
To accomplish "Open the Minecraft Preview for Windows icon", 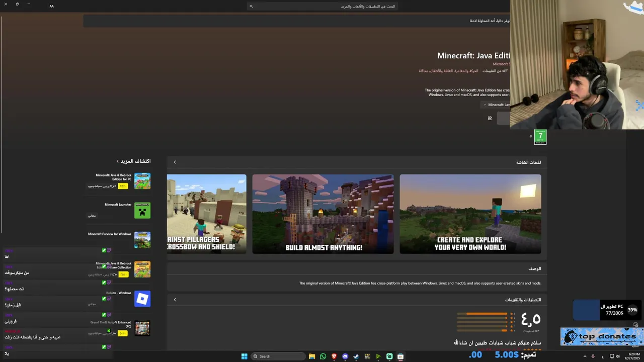I will tap(142, 240).
